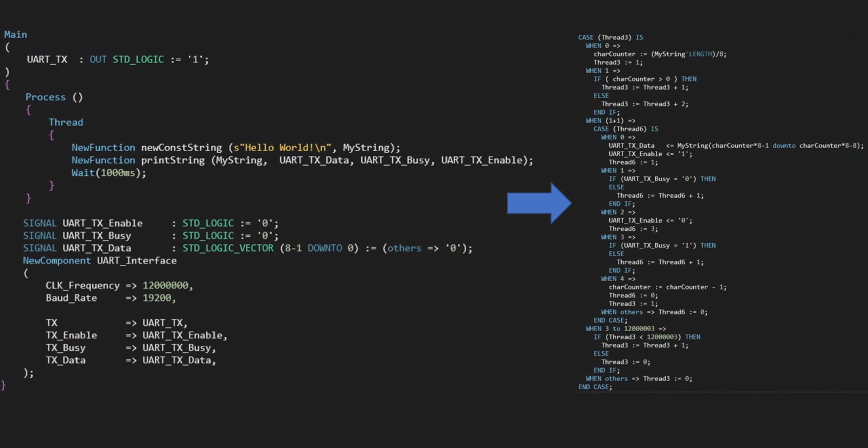868x448 pixels.
Task: Click the 'WHEN 3 to 12000003' line
Action: 626,329
